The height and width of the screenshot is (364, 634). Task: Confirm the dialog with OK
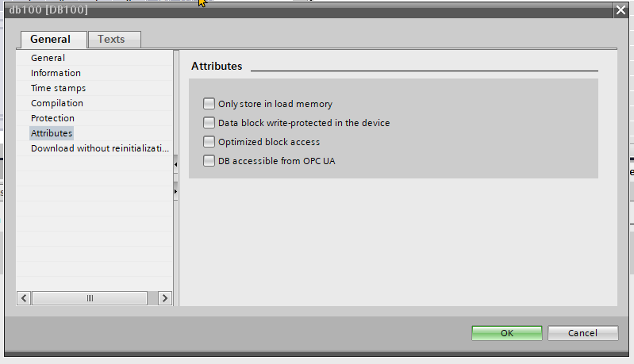(506, 333)
